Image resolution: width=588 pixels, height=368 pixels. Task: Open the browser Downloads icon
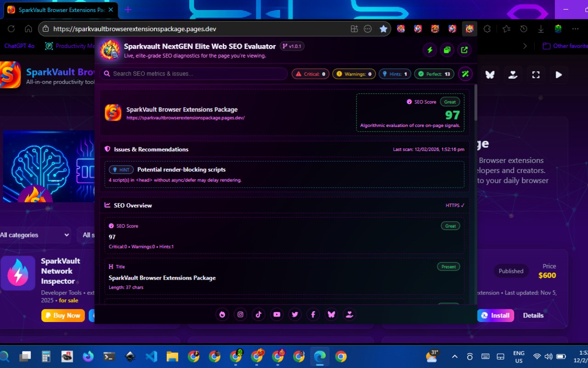coord(541,29)
